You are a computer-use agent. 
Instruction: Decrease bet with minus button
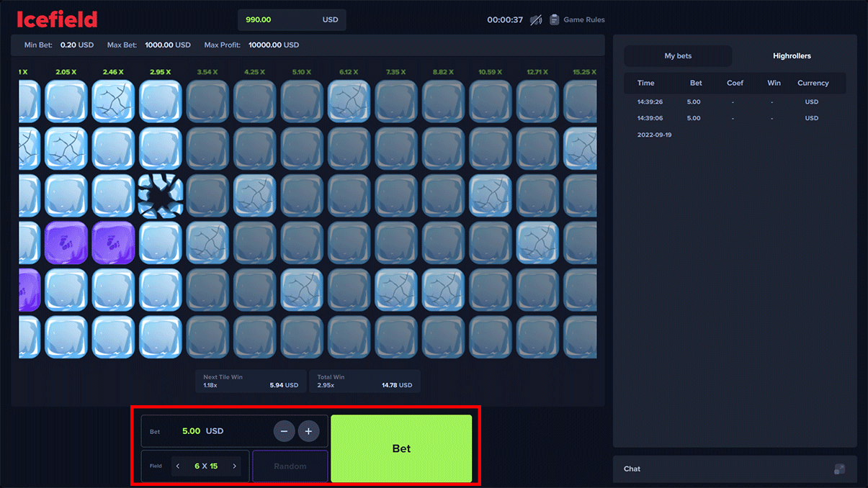[284, 431]
